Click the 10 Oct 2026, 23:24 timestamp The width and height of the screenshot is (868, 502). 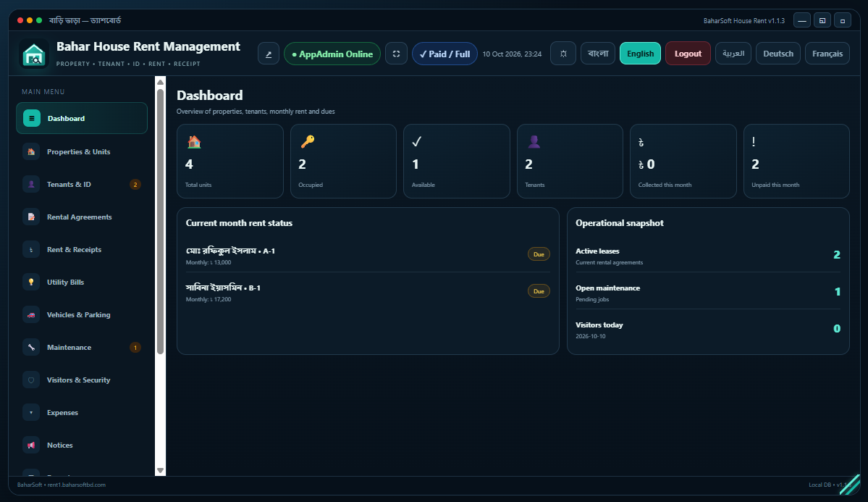pyautogui.click(x=512, y=54)
